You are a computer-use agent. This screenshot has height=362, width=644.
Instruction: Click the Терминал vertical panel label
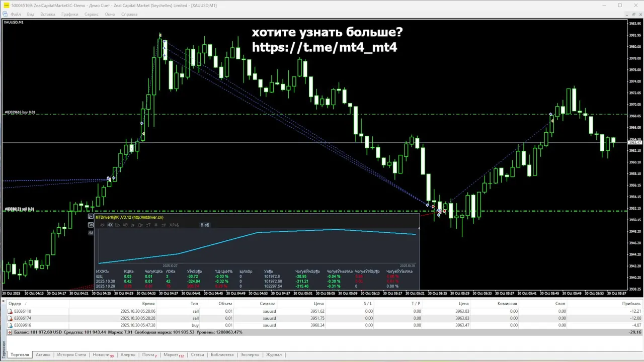click(5, 349)
